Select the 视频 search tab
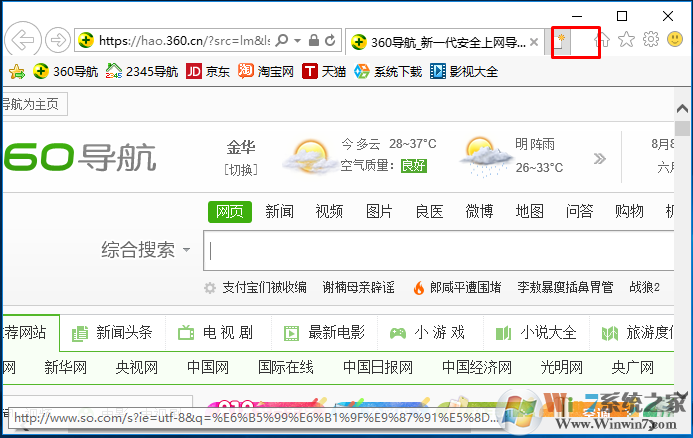 coord(329,212)
